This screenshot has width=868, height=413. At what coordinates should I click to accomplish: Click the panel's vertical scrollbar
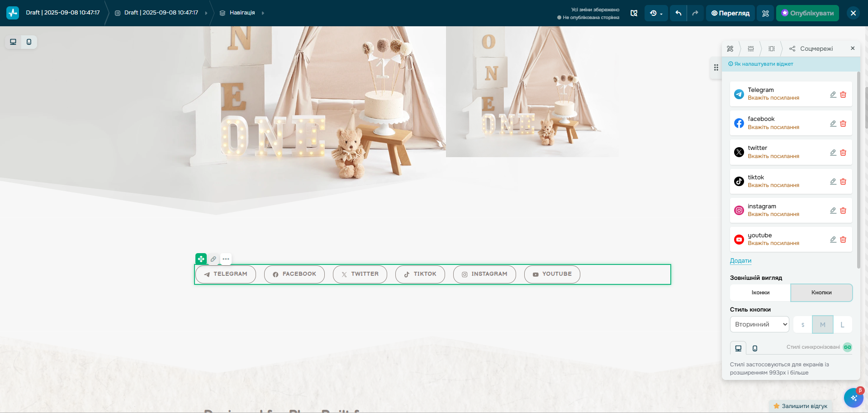(x=859, y=170)
